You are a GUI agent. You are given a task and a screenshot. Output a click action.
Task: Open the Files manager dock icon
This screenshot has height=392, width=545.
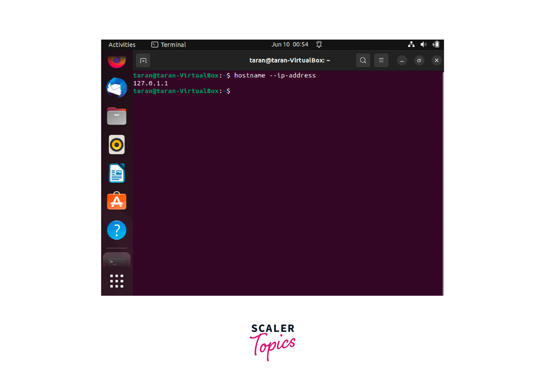tap(117, 116)
